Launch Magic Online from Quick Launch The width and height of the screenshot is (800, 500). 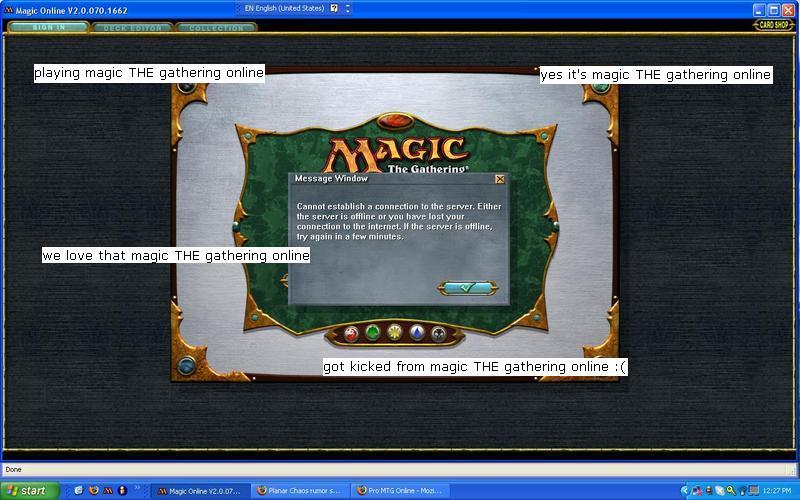tap(108, 491)
